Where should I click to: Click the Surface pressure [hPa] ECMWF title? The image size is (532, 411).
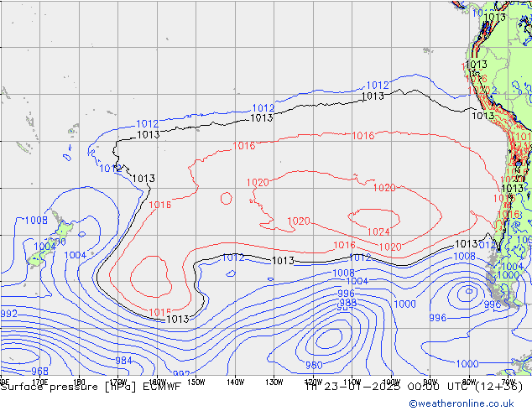pos(91,387)
